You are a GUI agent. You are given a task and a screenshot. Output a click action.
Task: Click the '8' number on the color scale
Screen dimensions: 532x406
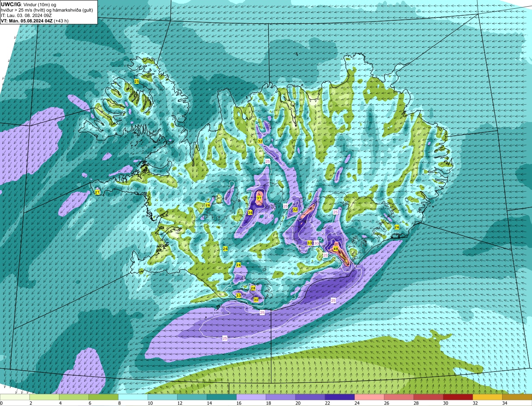[118, 403]
